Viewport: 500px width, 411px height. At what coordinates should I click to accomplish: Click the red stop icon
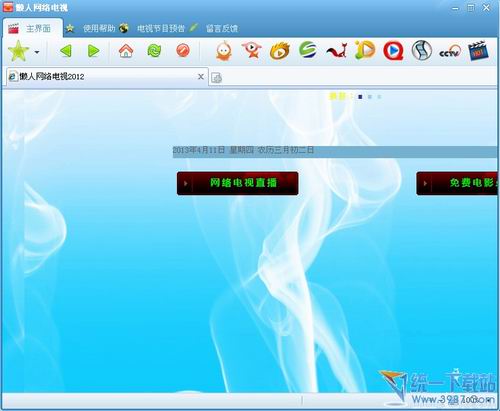pos(183,51)
